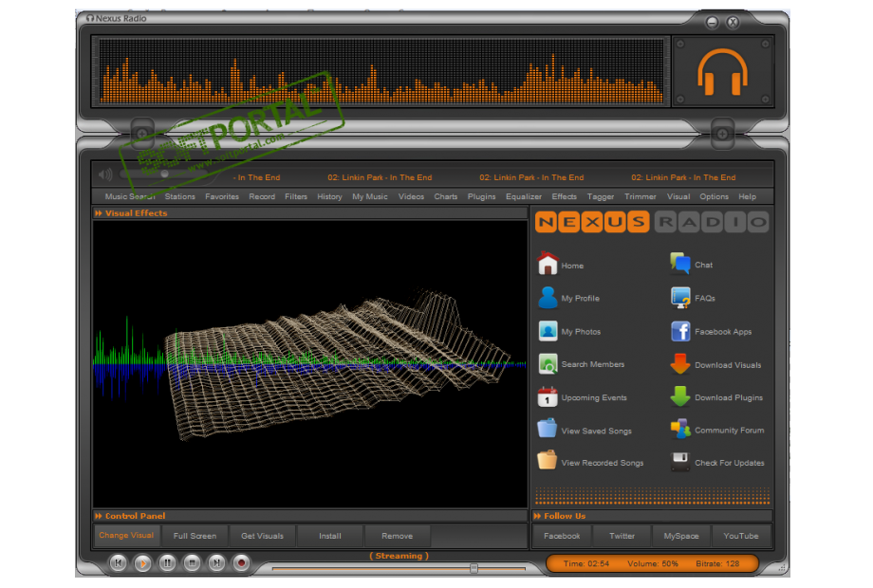This screenshot has height=588, width=873.
Task: Open the Filters menu
Action: click(296, 196)
